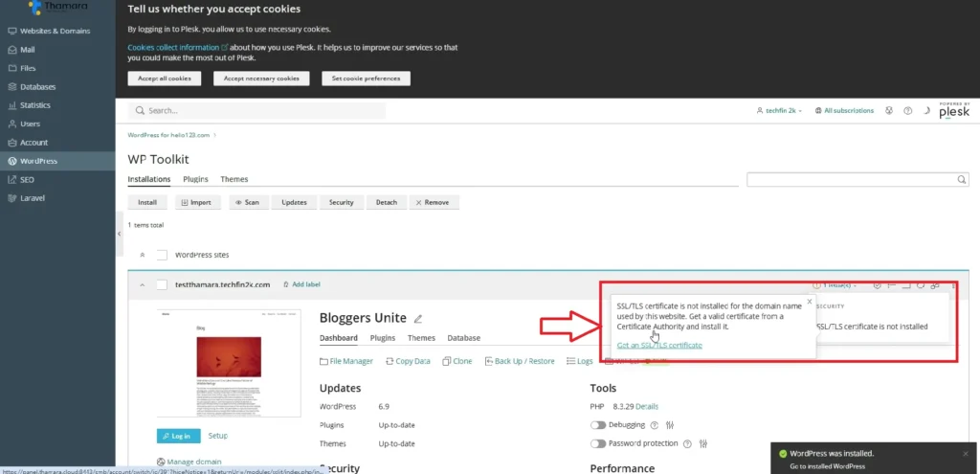Close the WordPress was installed notification
Viewport: 980px width, 474px height.
966,454
